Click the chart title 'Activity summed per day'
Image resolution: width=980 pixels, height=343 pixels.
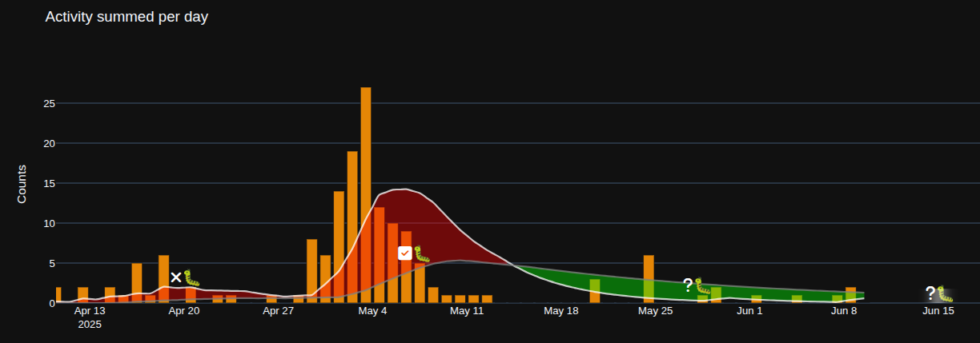127,17
